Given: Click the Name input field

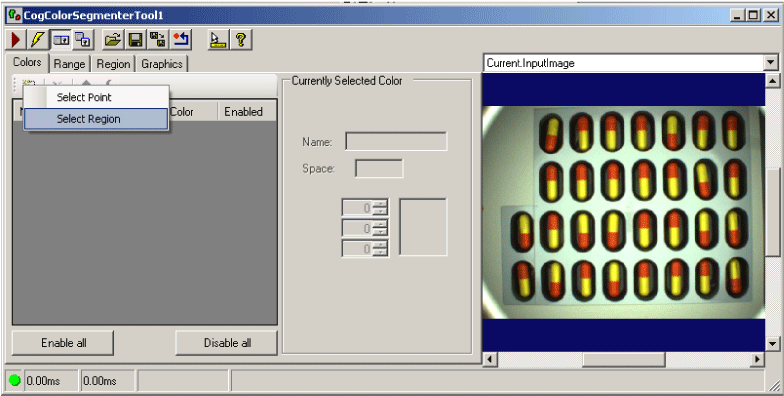Looking at the screenshot, I should [x=396, y=142].
